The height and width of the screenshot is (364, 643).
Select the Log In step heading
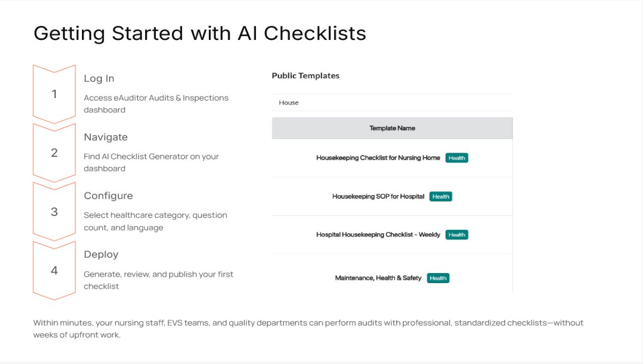click(99, 78)
